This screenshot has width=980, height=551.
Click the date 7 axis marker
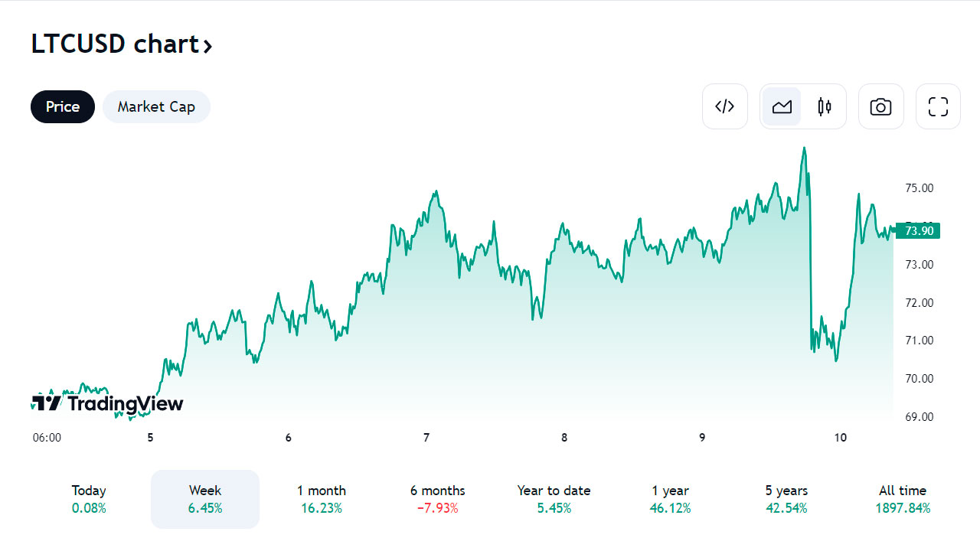tap(426, 438)
